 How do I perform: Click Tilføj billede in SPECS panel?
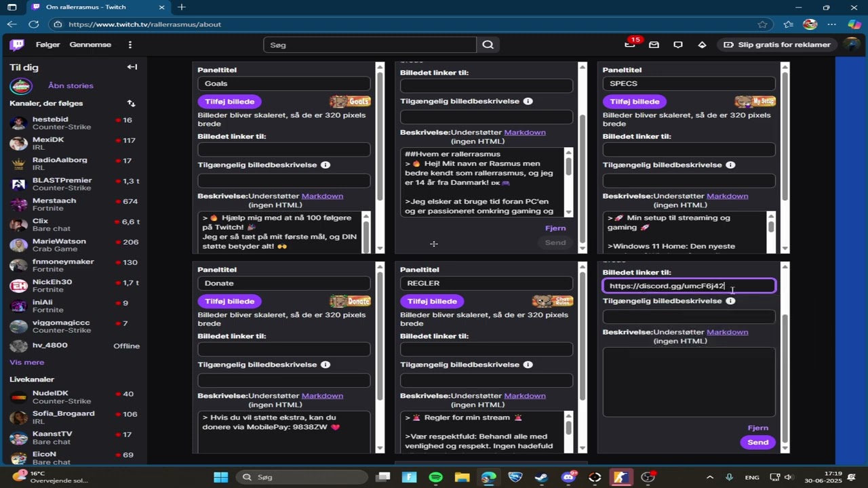point(635,102)
